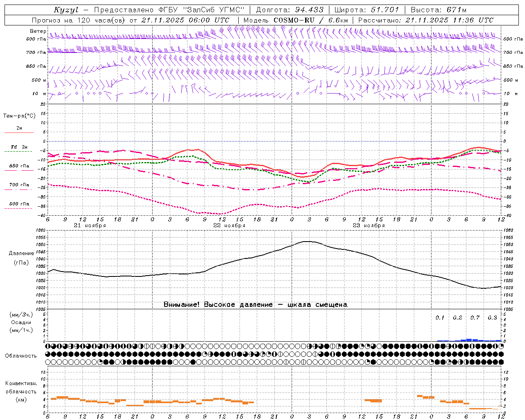Click the Долгота: 94.433 value

point(290,10)
